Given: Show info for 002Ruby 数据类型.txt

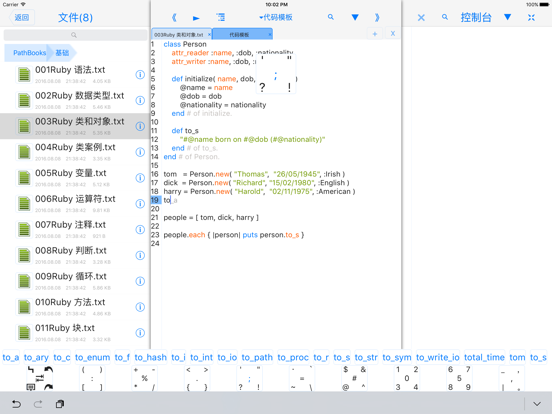Looking at the screenshot, I should [x=140, y=100].
